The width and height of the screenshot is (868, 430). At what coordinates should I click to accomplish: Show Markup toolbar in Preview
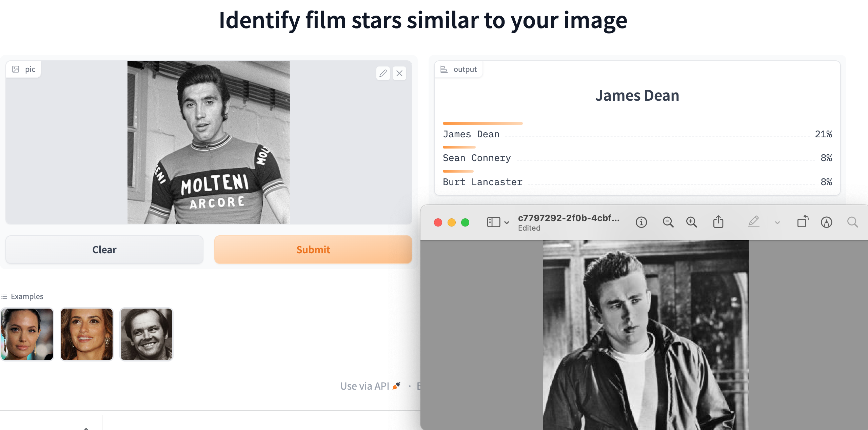click(826, 222)
